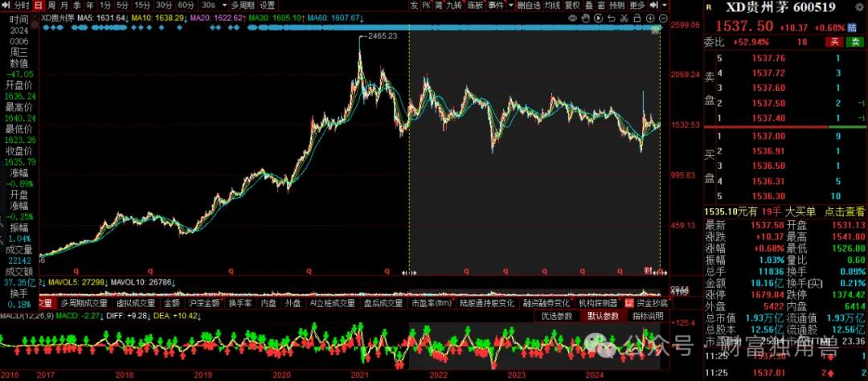Click the red 买 buy button
The width and height of the screenshot is (868, 381).
pos(833,42)
